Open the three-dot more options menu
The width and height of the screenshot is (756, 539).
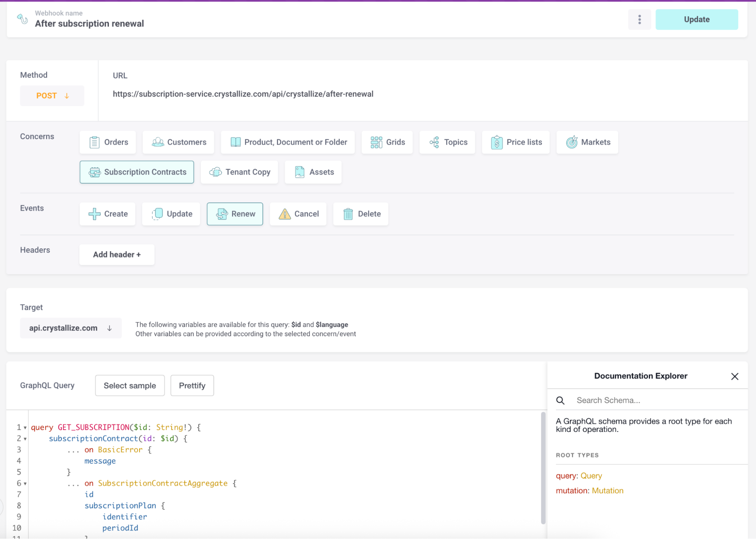(x=639, y=19)
